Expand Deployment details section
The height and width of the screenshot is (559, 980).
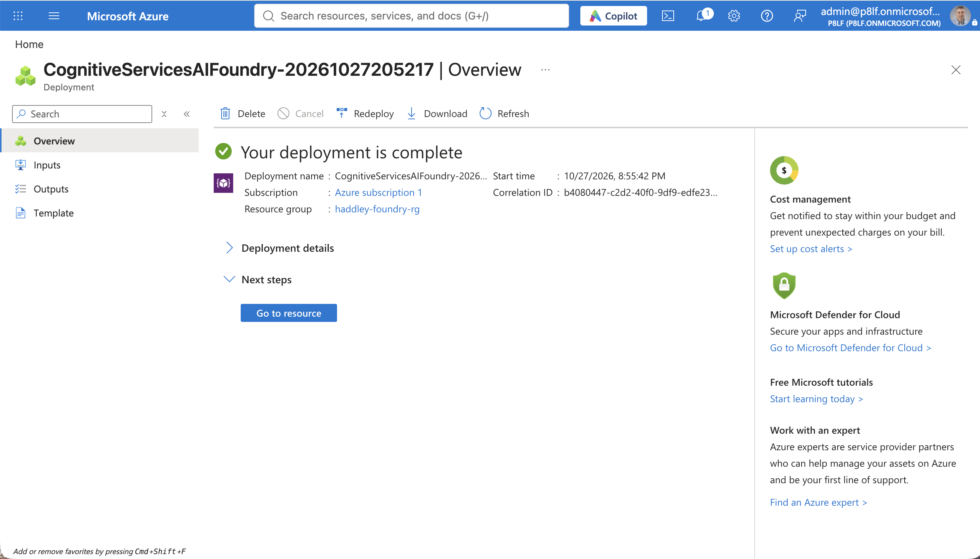(279, 248)
